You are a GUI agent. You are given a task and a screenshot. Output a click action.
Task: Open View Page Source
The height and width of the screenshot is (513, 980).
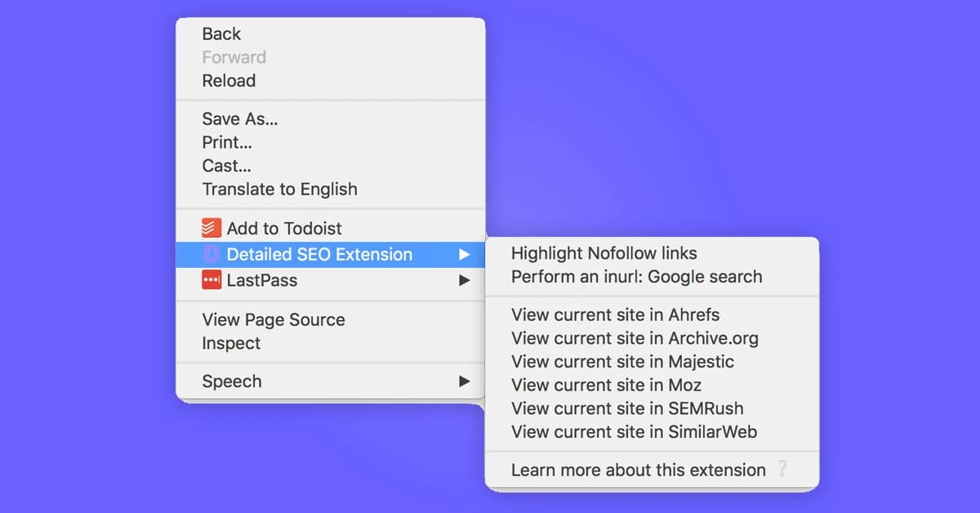(x=274, y=319)
